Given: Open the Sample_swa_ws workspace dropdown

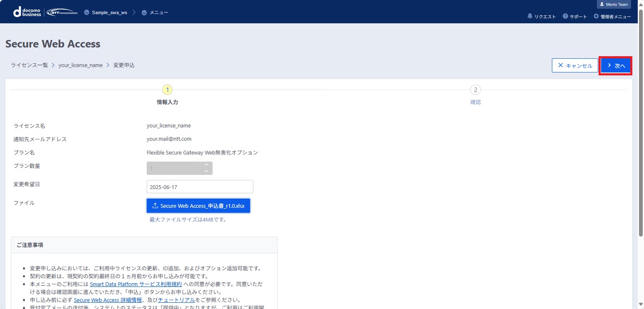Looking at the screenshot, I should coord(105,12).
